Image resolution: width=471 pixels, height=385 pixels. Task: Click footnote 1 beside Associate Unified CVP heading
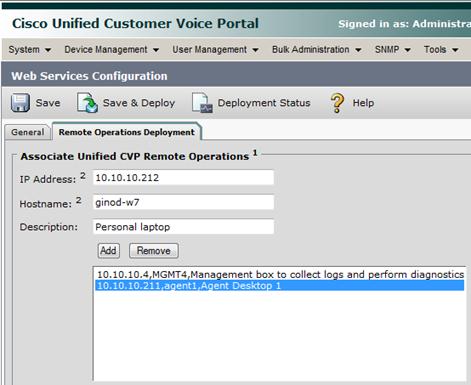pos(255,153)
